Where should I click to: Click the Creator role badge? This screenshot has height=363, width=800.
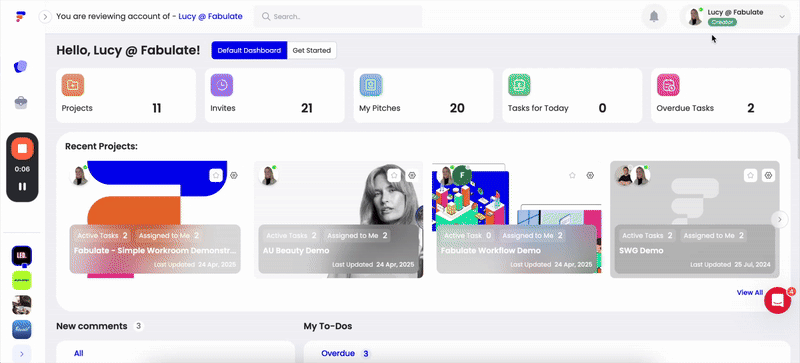(722, 22)
